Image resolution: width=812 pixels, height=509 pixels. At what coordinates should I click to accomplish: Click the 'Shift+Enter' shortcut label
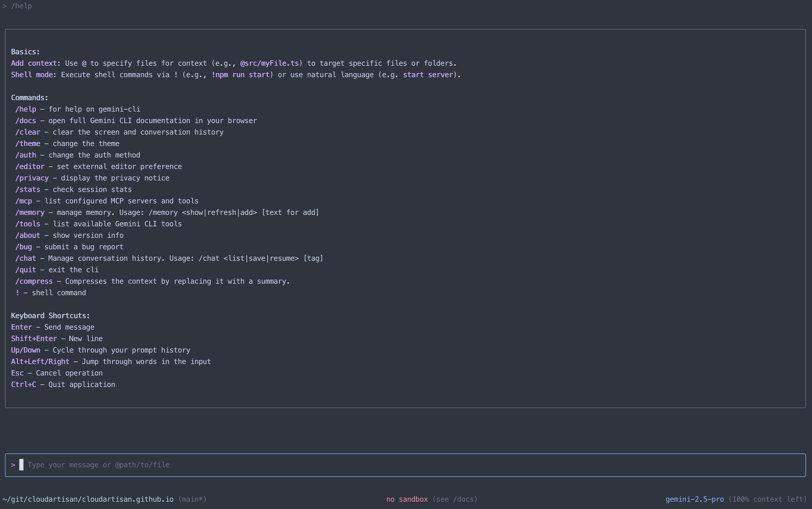[34, 338]
